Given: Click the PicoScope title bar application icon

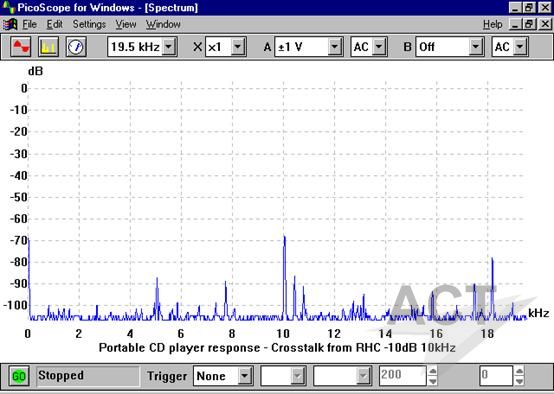Looking at the screenshot, I should (8, 7).
